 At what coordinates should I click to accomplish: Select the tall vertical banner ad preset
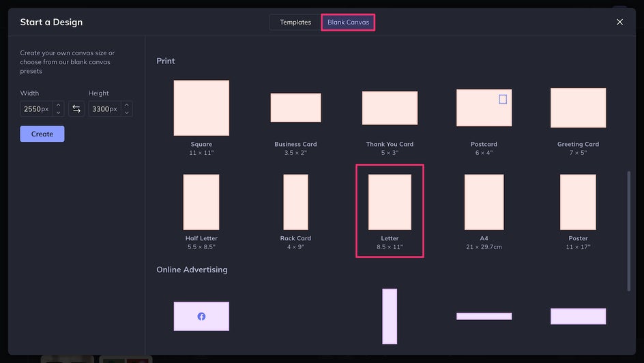coord(390,316)
